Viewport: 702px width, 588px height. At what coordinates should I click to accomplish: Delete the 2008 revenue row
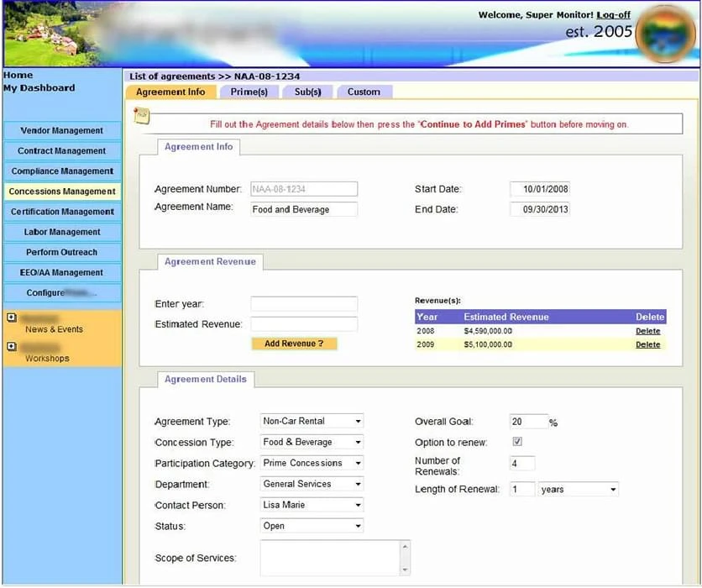coord(647,331)
